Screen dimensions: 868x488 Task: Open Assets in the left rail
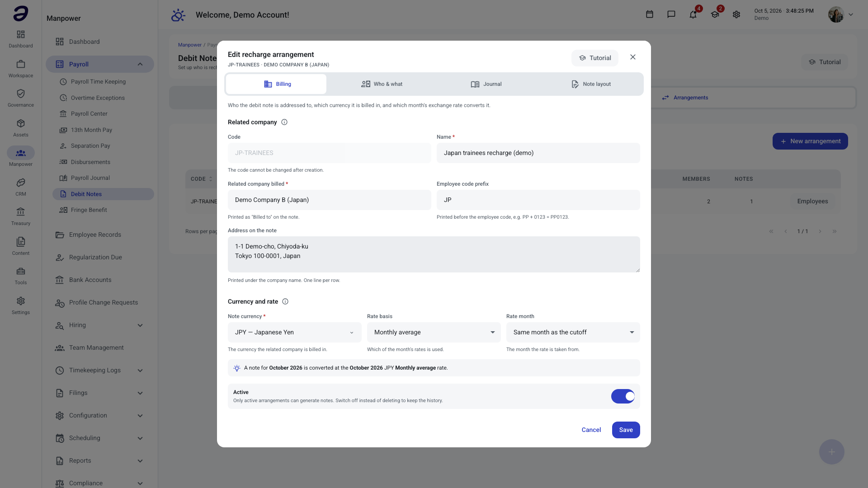(x=21, y=128)
